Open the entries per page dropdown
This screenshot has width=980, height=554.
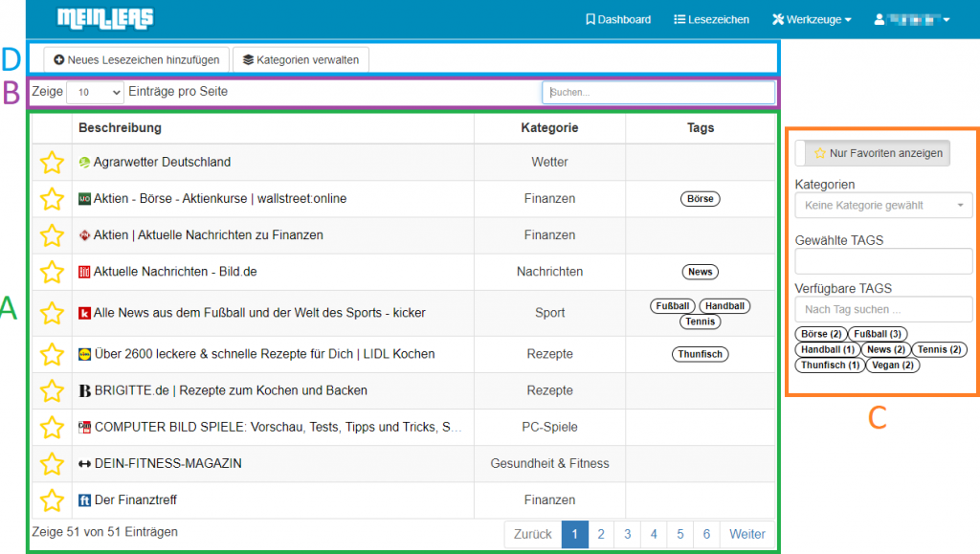[96, 92]
